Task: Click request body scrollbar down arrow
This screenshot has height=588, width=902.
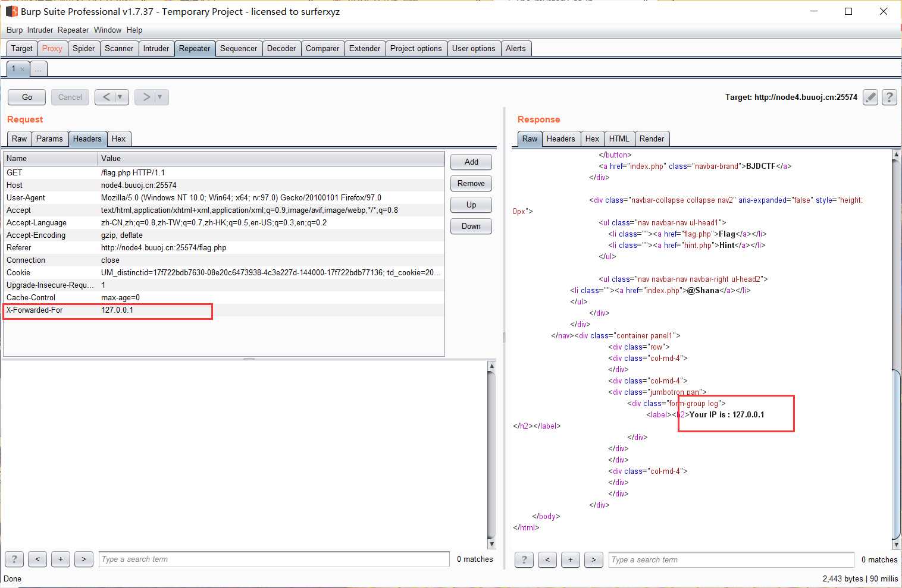Action: pos(491,544)
